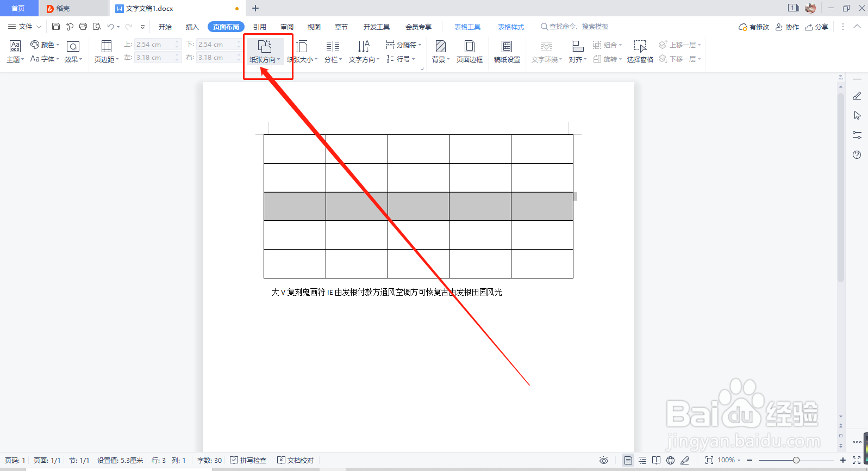Click the zoom in plus button
The image size is (868, 471).
pyautogui.click(x=843, y=460)
